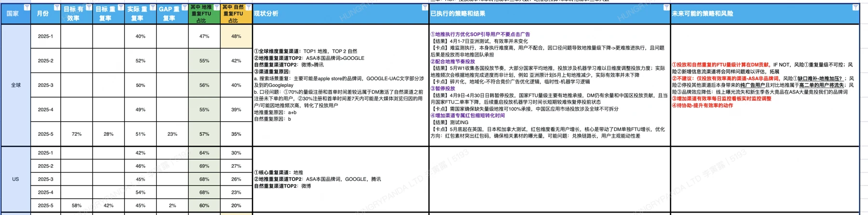Click the 26% cell

[x=236, y=179]
